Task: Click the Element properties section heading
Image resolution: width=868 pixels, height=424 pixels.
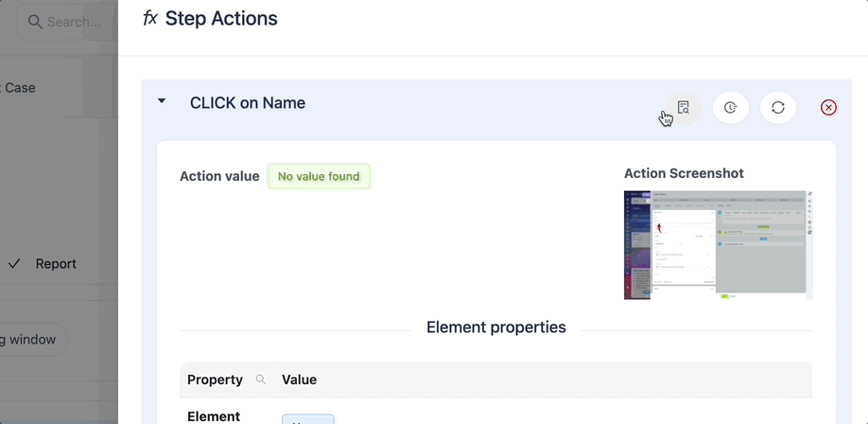Action: click(496, 327)
